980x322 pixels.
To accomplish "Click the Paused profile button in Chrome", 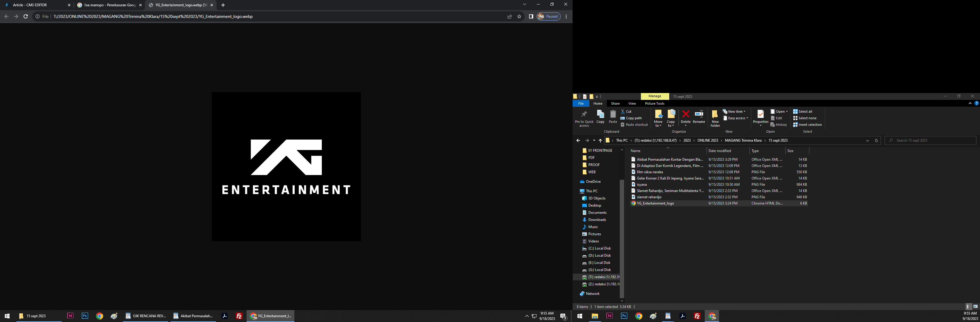I will click(x=548, y=16).
